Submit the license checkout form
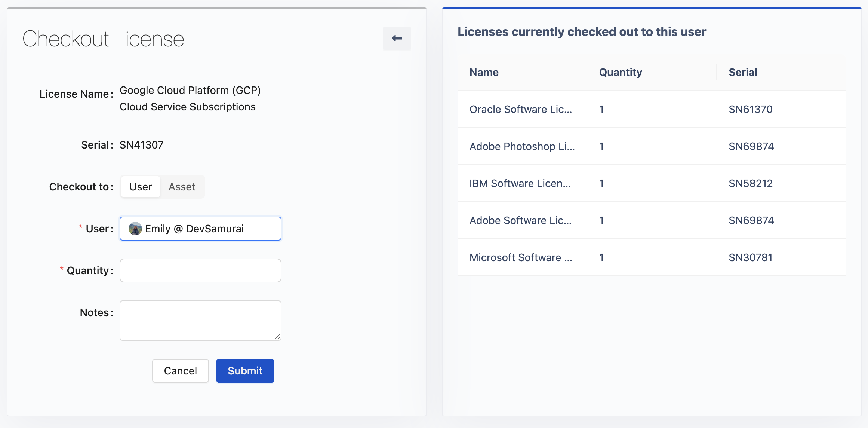This screenshot has height=428, width=868. point(245,371)
